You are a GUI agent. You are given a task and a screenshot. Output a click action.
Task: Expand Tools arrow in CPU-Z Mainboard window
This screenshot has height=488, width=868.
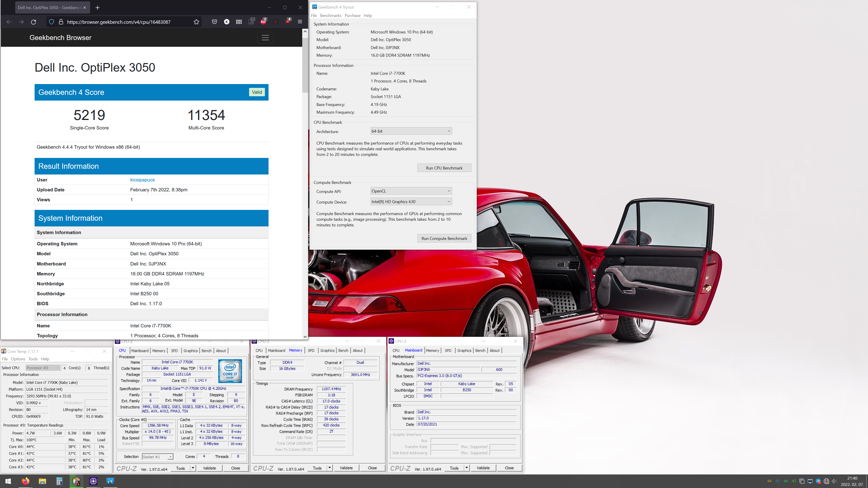467,468
